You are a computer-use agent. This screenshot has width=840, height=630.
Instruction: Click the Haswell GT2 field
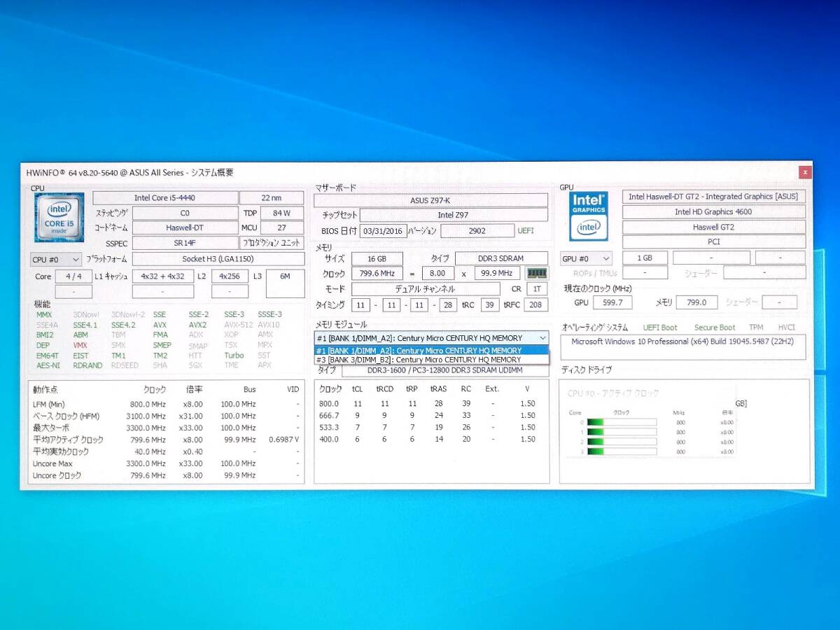pos(714,227)
